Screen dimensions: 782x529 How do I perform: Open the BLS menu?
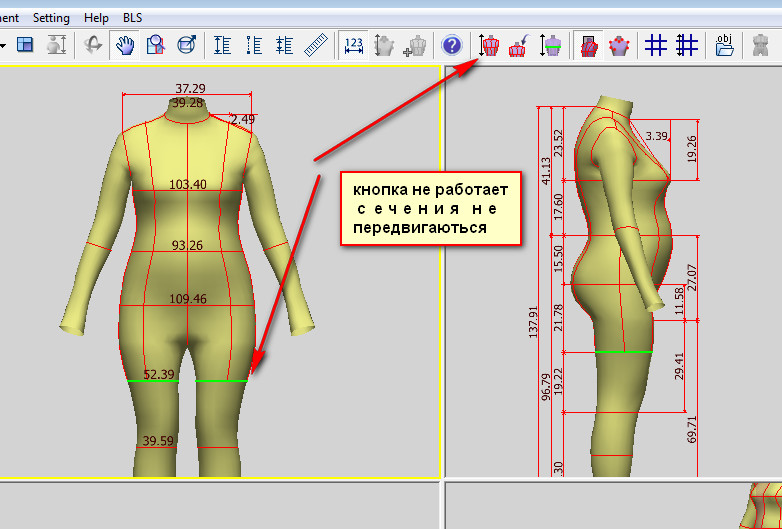click(132, 18)
